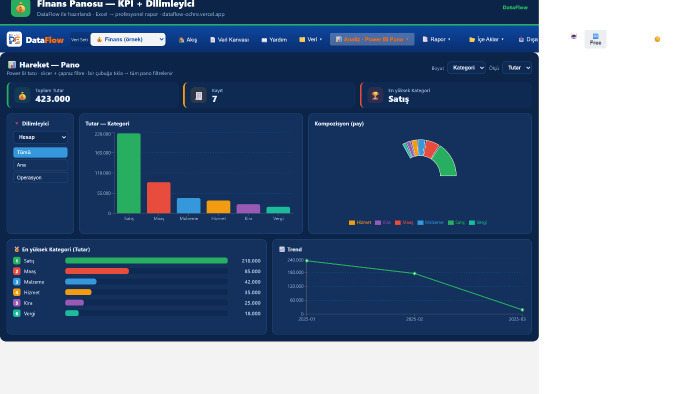Open the Yardım menu item
The height and width of the screenshot is (394, 700).
tap(274, 40)
